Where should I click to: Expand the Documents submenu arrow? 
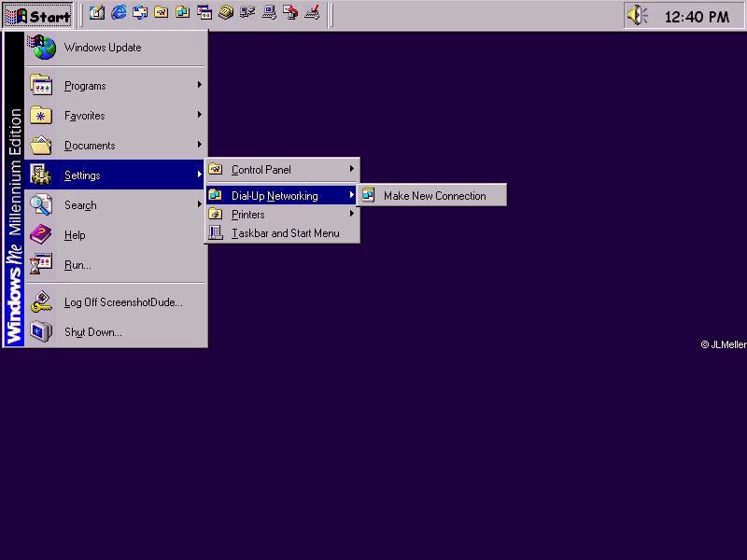[x=200, y=145]
